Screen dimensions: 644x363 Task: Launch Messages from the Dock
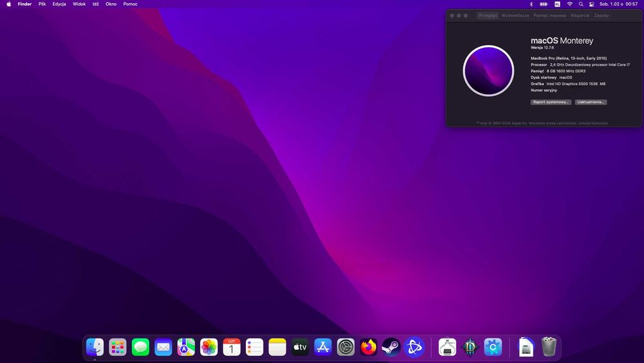[140, 347]
